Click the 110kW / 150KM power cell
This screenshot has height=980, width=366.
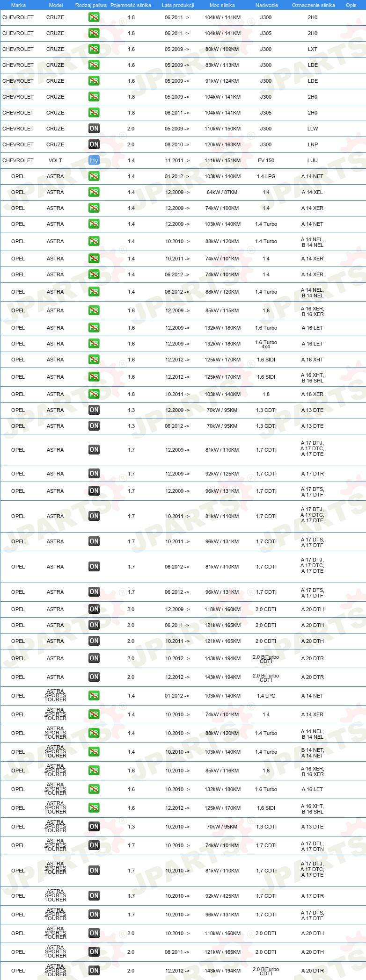coord(223,129)
